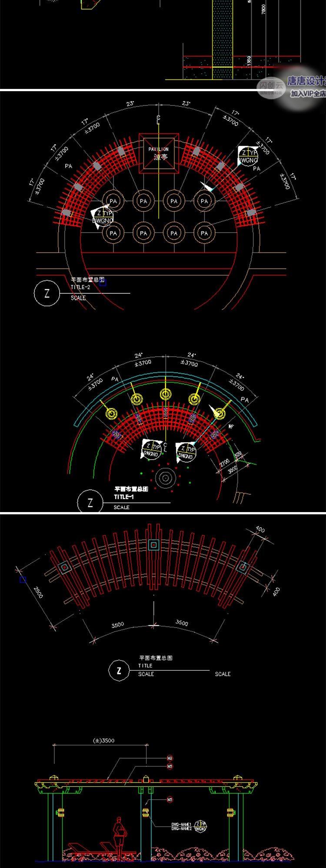Select the TITLE-2 text
326x868 pixels.
(80, 287)
